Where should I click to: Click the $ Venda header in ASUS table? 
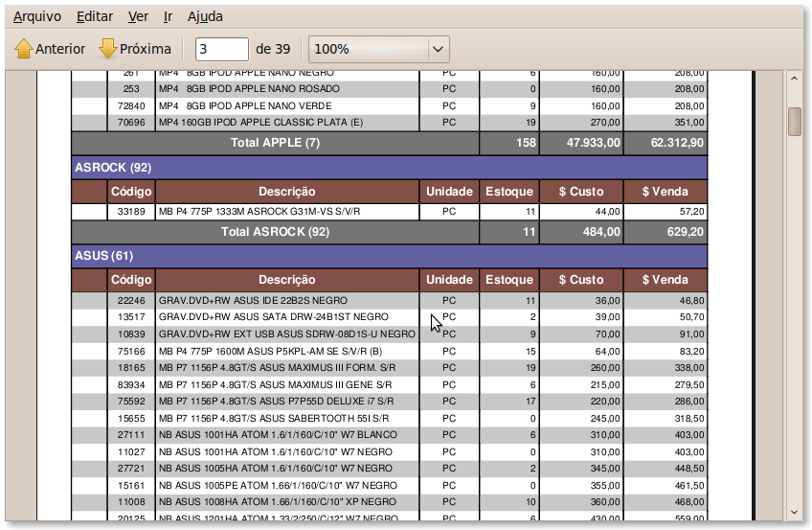point(665,280)
